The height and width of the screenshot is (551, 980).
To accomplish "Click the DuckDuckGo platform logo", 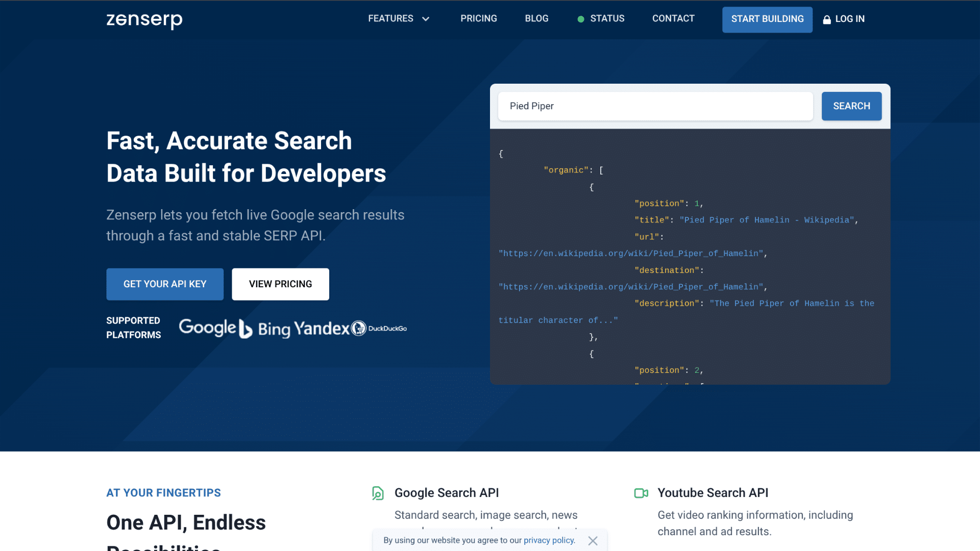I will [x=379, y=328].
